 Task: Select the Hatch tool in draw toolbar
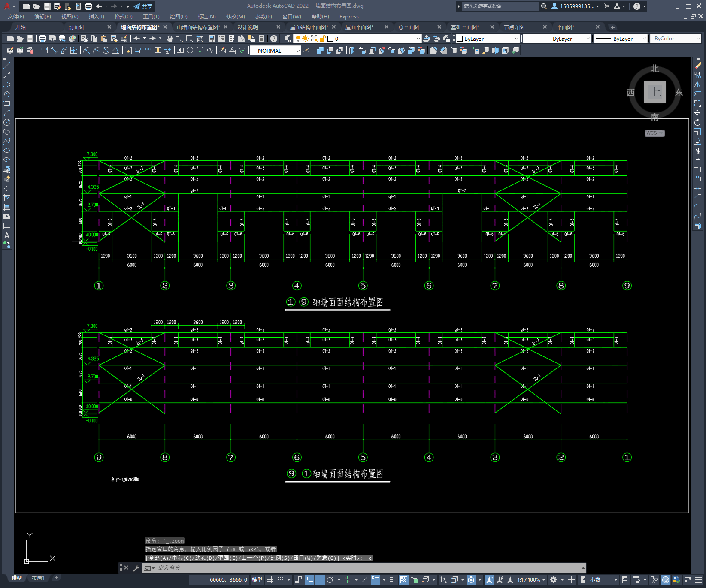tap(7, 198)
